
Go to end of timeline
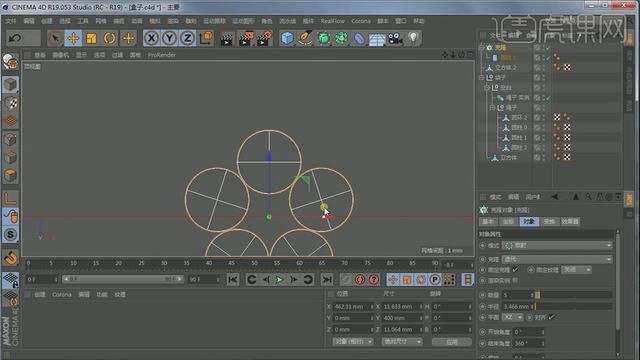[327, 280]
